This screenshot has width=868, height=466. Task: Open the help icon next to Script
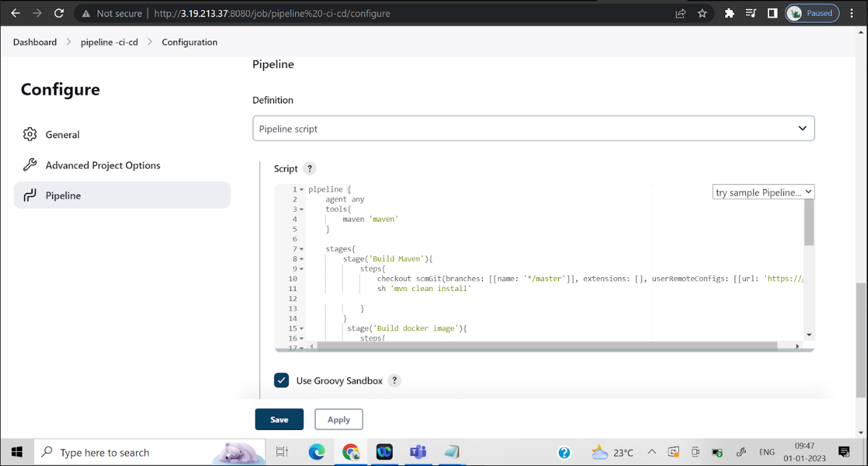308,168
